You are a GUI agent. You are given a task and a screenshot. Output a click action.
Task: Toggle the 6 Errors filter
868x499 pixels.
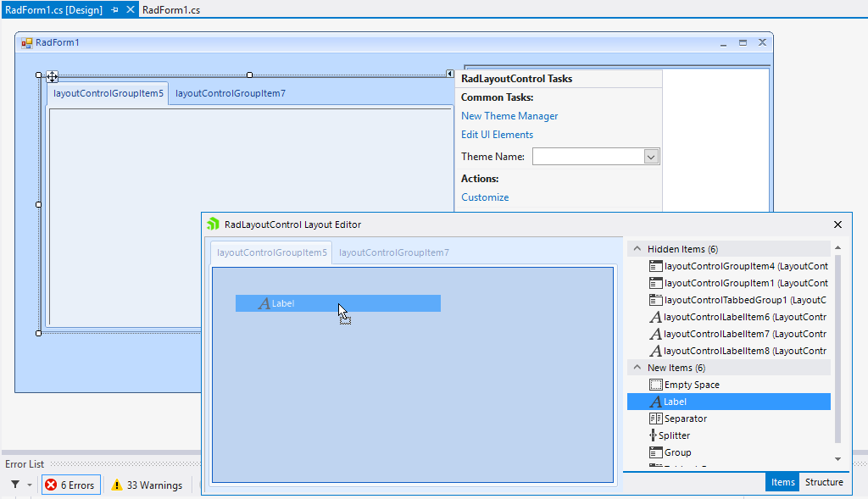[x=71, y=485]
